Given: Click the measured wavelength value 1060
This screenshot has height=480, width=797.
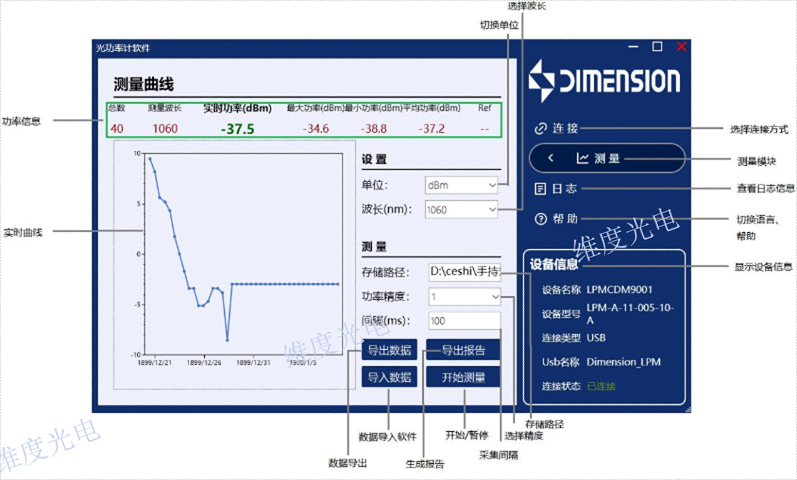Looking at the screenshot, I should 165,129.
